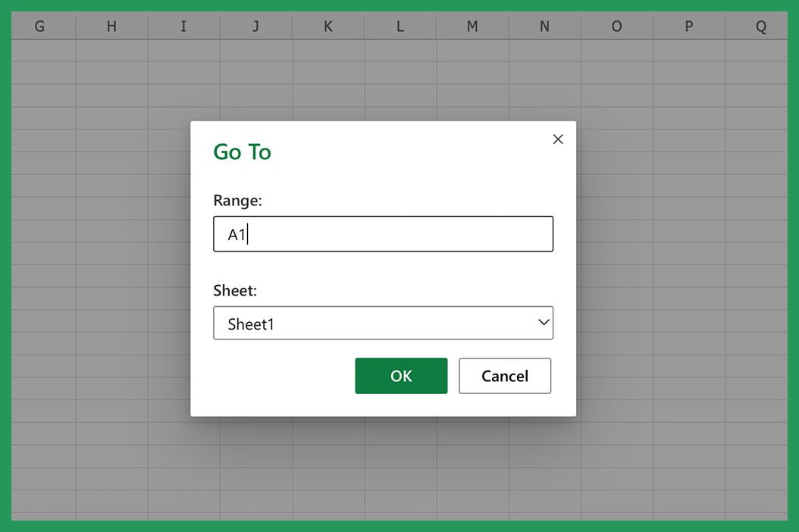Viewport: 799px width, 532px height.
Task: Select column header G
Action: click(x=39, y=26)
